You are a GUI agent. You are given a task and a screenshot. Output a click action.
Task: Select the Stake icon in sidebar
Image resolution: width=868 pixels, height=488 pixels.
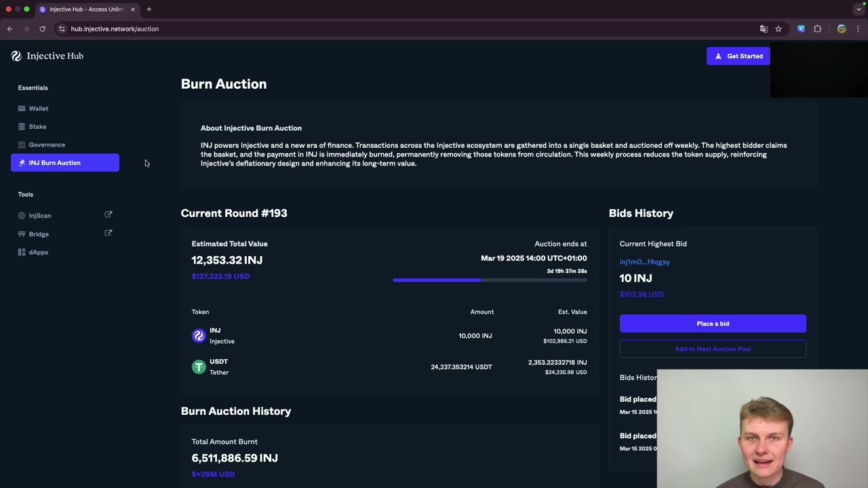(x=22, y=127)
